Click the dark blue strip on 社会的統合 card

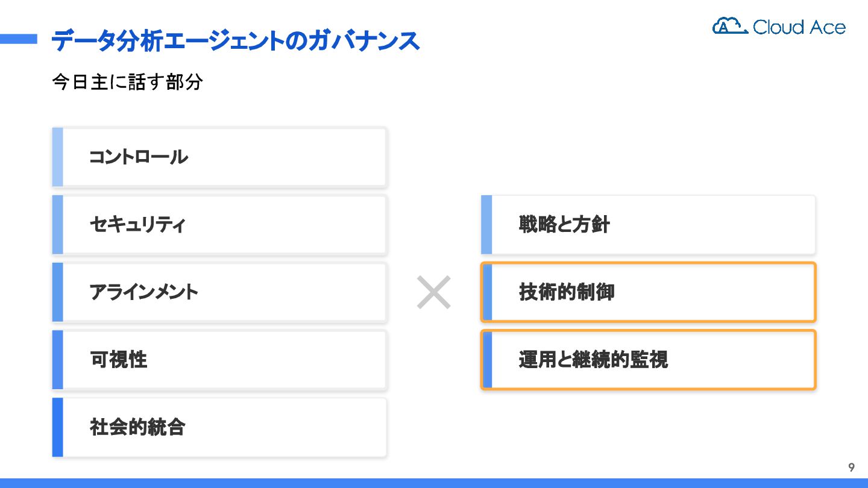tap(57, 427)
